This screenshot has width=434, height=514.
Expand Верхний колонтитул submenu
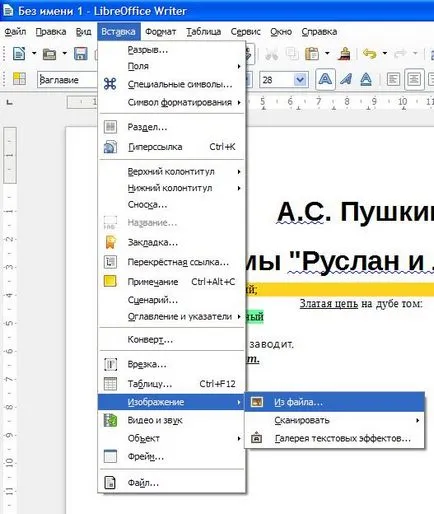[172, 172]
